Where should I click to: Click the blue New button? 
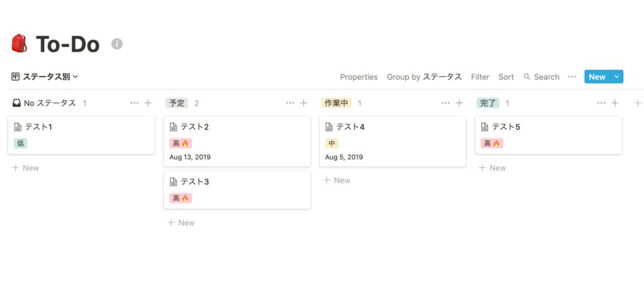tap(597, 77)
